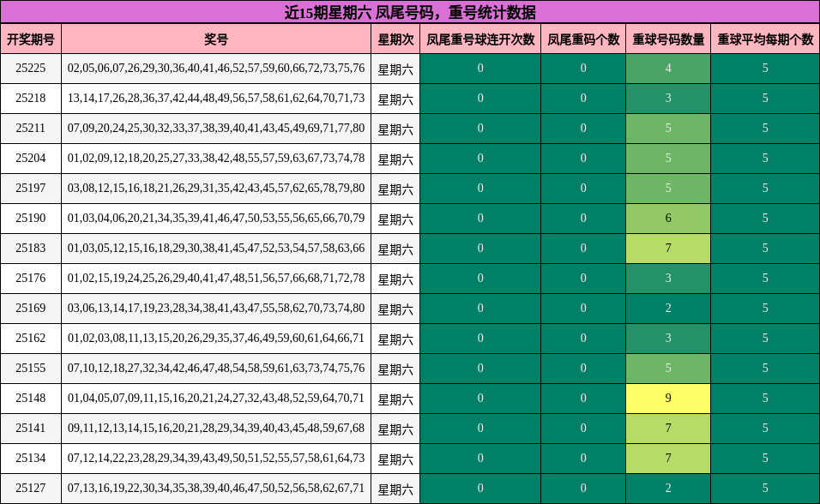Select issue number 25190

coord(30,218)
